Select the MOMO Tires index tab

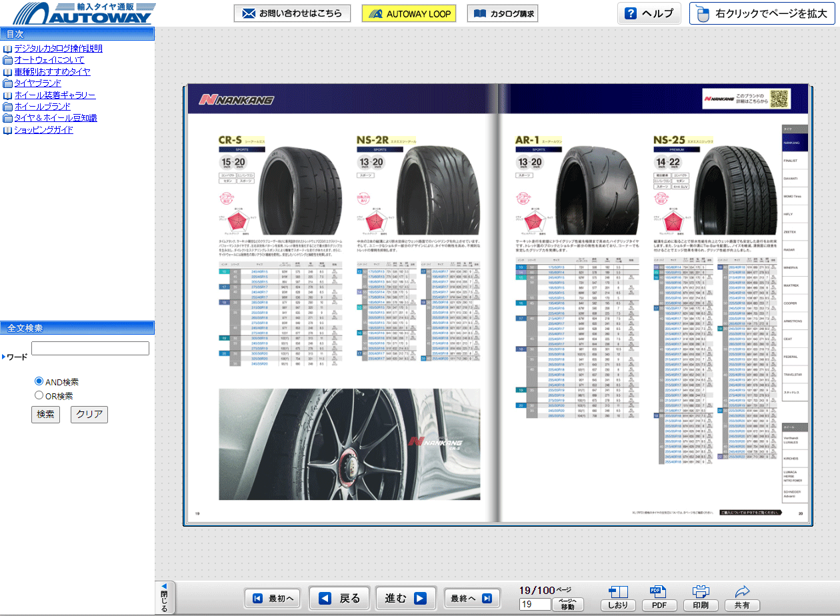795,197
